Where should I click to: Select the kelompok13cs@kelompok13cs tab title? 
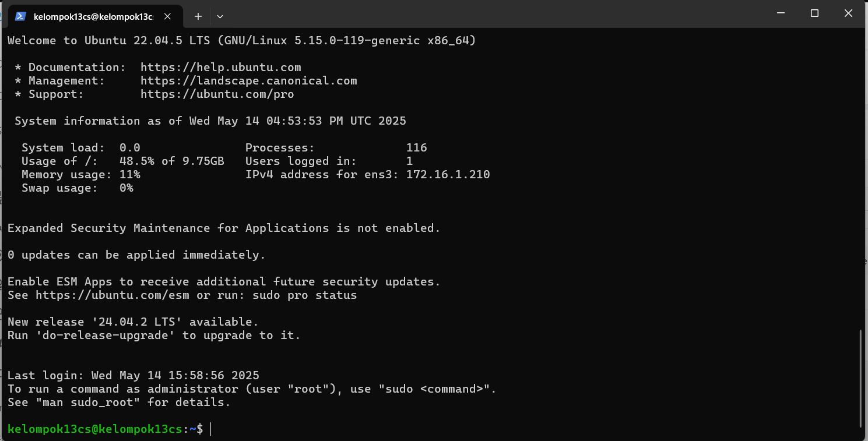click(94, 16)
